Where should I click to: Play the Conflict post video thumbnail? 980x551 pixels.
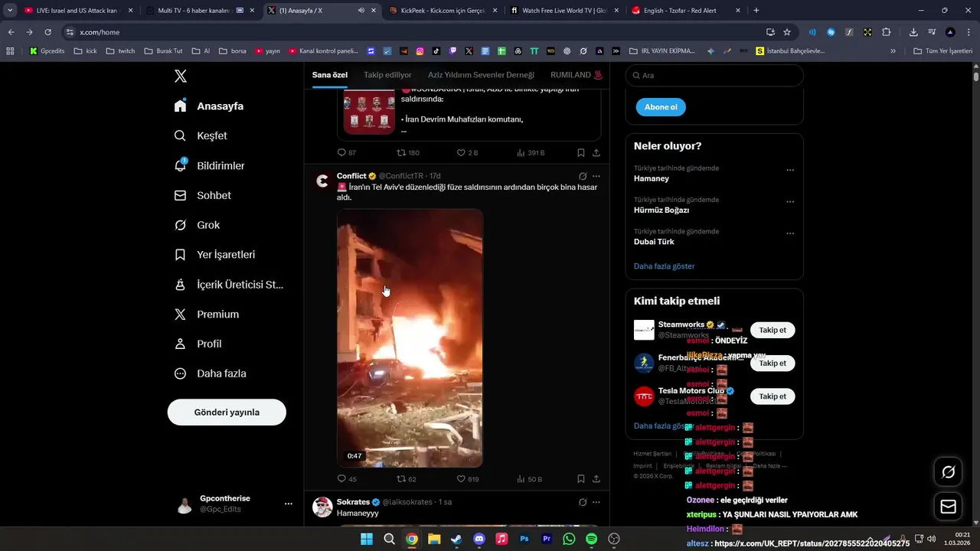click(x=410, y=338)
